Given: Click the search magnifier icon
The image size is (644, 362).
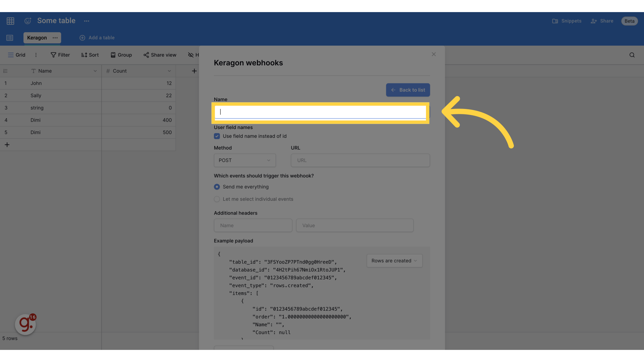Looking at the screenshot, I should coord(632,55).
